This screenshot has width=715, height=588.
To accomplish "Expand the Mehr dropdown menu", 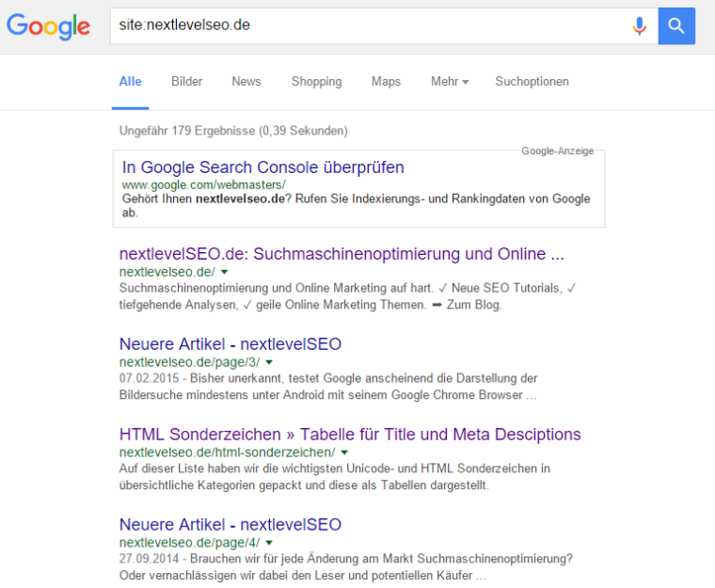I will (x=449, y=82).
